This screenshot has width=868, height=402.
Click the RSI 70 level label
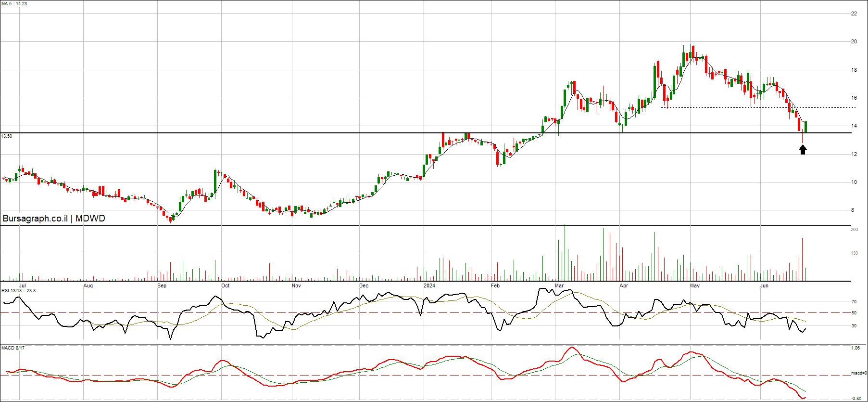(854, 302)
